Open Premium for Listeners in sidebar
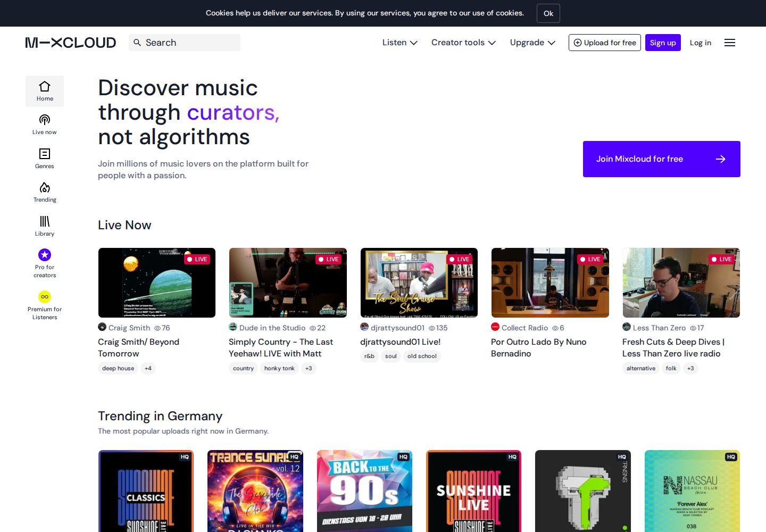Screen dimensions: 766x532 click(45, 305)
